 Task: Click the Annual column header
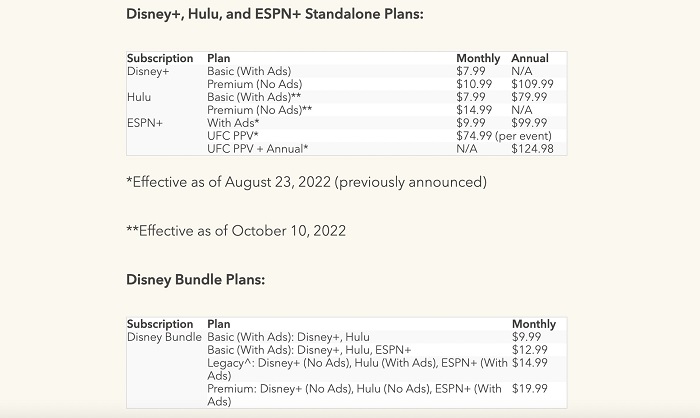tap(530, 58)
